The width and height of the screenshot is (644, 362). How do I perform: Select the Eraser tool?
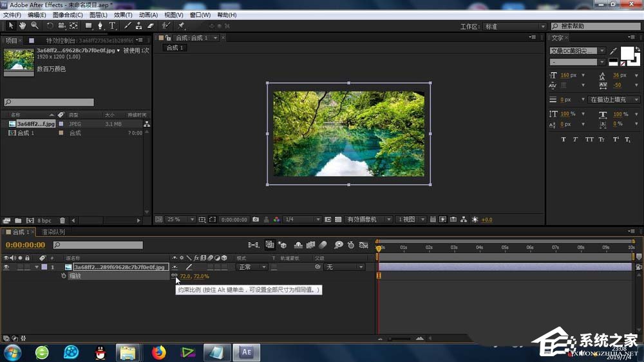pos(151,26)
